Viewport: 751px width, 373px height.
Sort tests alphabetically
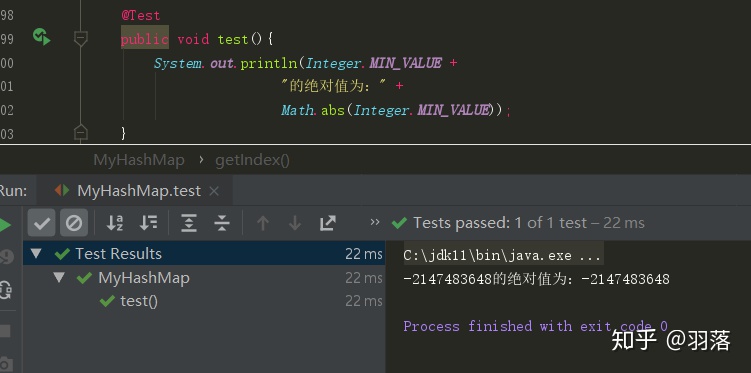(115, 223)
